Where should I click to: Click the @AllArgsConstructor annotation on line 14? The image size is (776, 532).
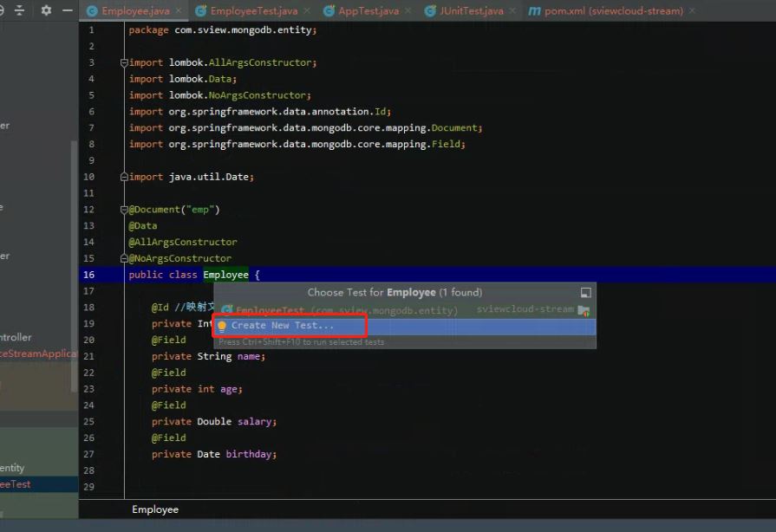point(183,243)
